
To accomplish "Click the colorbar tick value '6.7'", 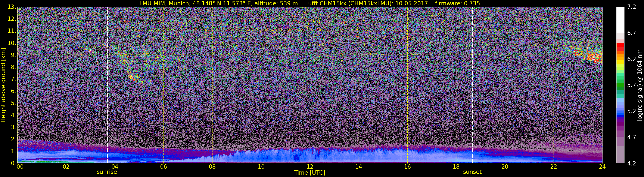I will pyautogui.click(x=632, y=33).
